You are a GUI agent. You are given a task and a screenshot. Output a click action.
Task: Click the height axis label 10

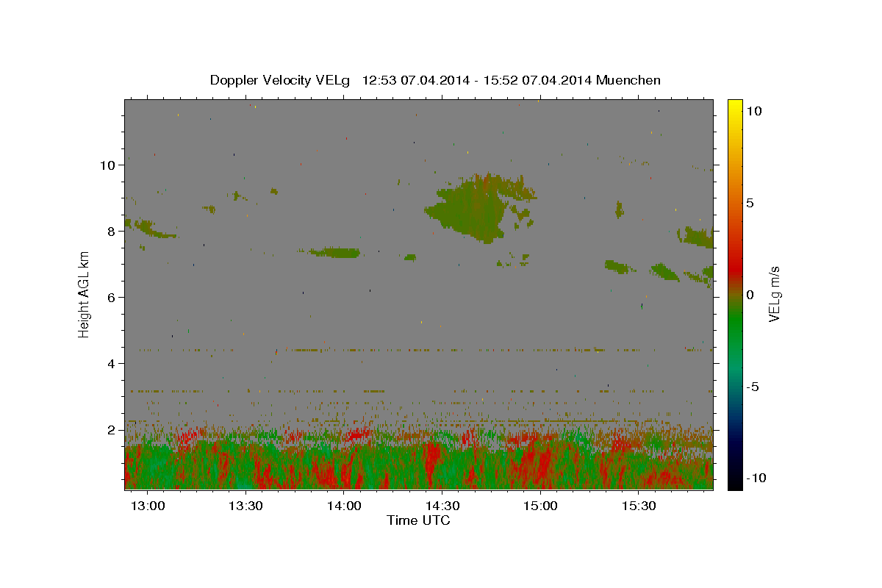(x=108, y=165)
